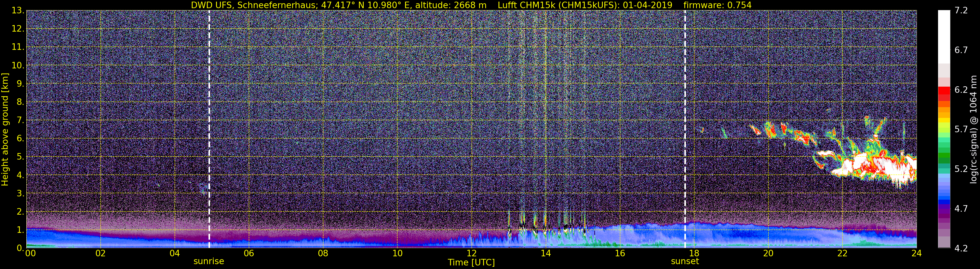Click height tick label '1.'
Image resolution: width=980 pixels, height=269 pixels.
20,230
